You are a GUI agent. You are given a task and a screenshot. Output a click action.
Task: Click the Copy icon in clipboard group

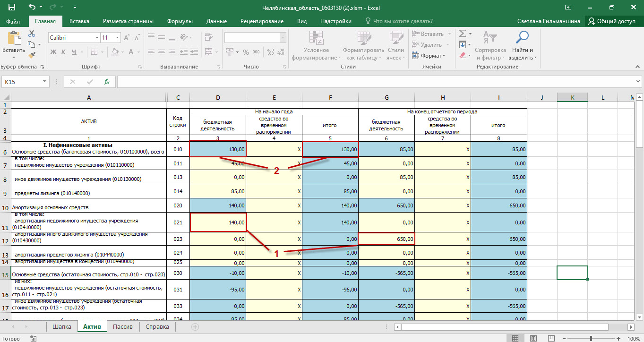32,44
